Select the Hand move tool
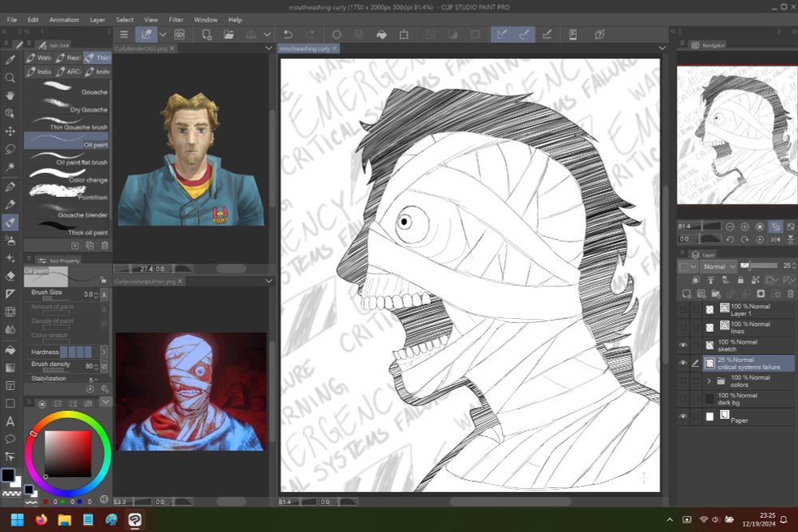The height and width of the screenshot is (532, 798). pyautogui.click(x=10, y=96)
